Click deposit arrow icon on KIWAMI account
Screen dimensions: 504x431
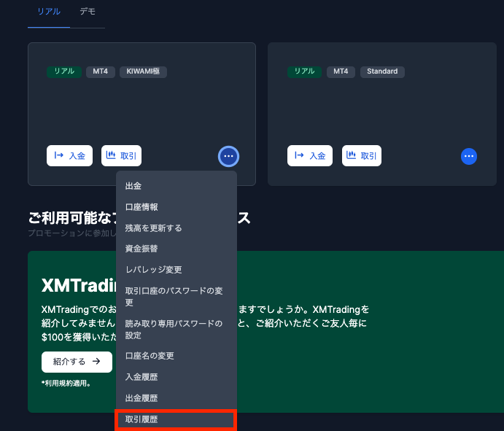pyautogui.click(x=59, y=155)
